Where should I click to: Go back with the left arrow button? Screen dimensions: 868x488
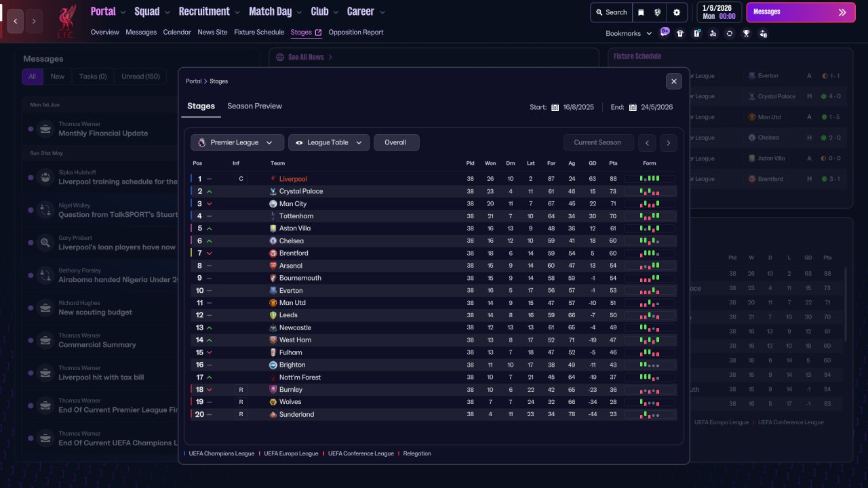click(15, 21)
